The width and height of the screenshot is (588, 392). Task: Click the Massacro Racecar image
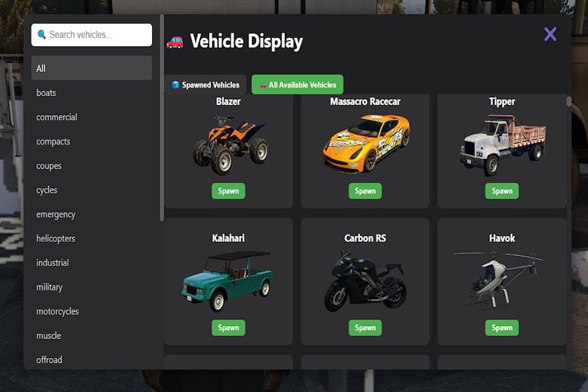366,144
